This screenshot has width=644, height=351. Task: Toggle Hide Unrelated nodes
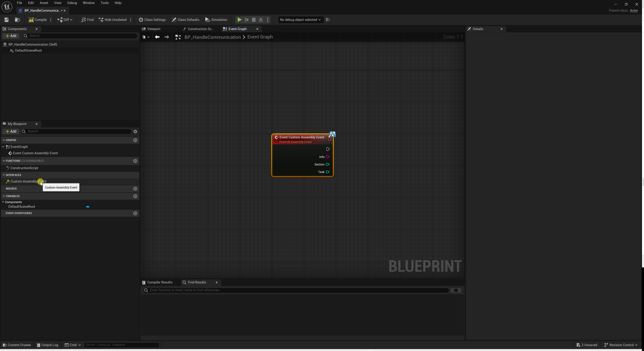click(x=113, y=20)
